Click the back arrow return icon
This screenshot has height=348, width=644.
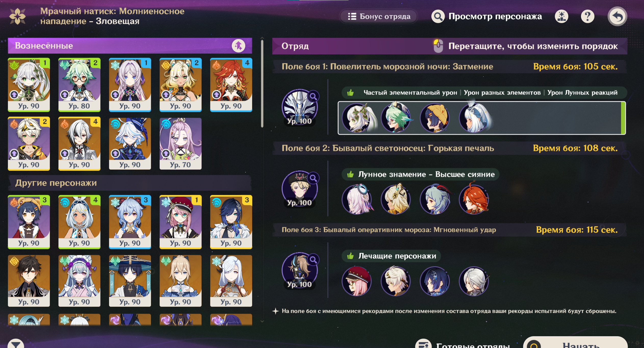pos(617,16)
